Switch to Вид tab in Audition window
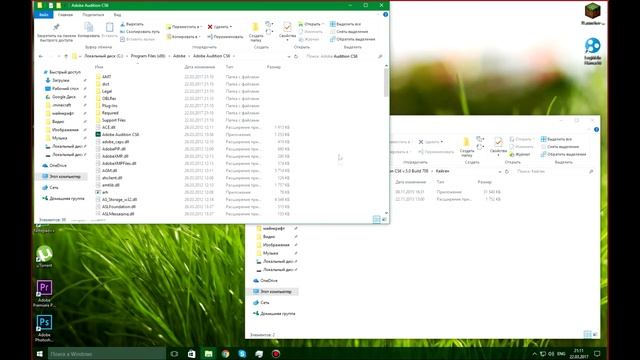Image resolution: width=640 pixels, height=360 pixels. click(117, 15)
